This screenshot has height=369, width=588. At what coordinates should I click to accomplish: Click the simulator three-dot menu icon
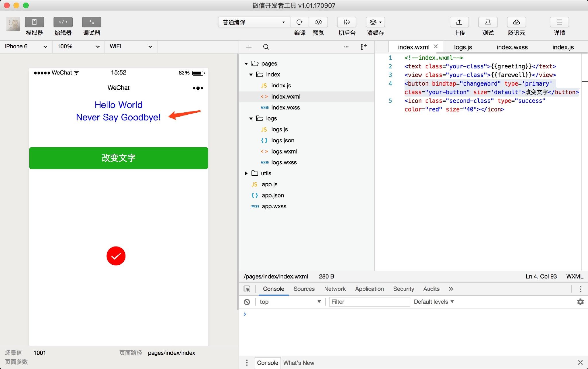[x=198, y=88]
